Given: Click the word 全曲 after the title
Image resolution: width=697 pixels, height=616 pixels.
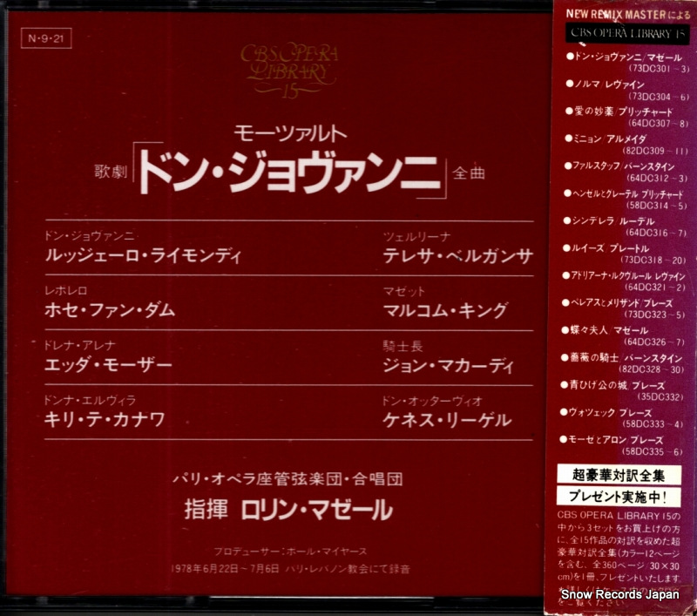Looking at the screenshot, I should click(x=469, y=173).
